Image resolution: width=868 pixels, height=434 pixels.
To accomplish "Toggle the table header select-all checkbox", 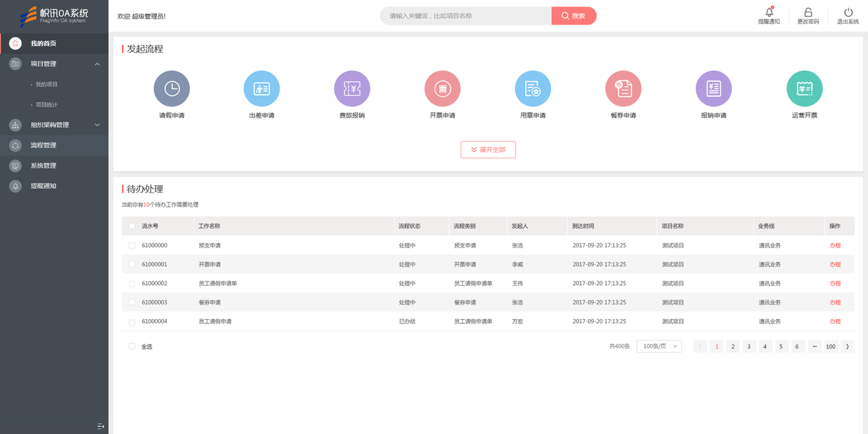I will coord(132,226).
